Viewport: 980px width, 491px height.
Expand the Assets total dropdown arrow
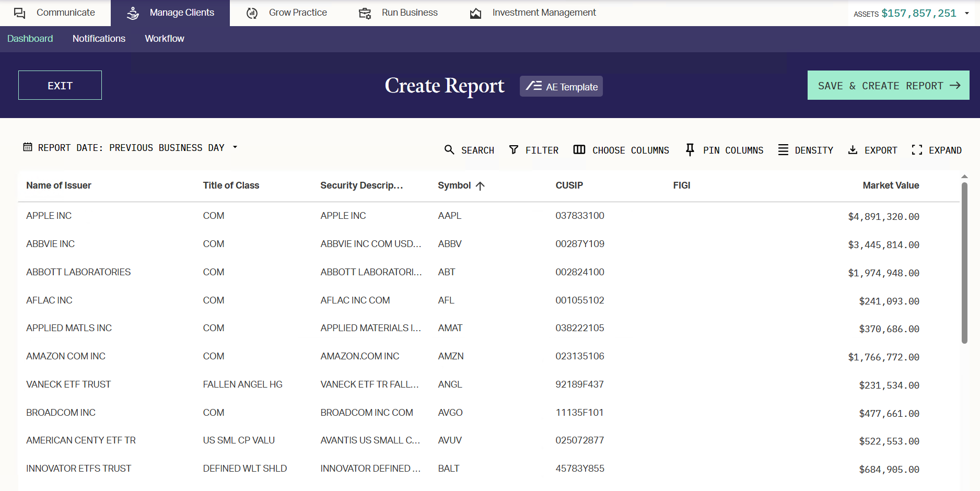[x=967, y=14]
